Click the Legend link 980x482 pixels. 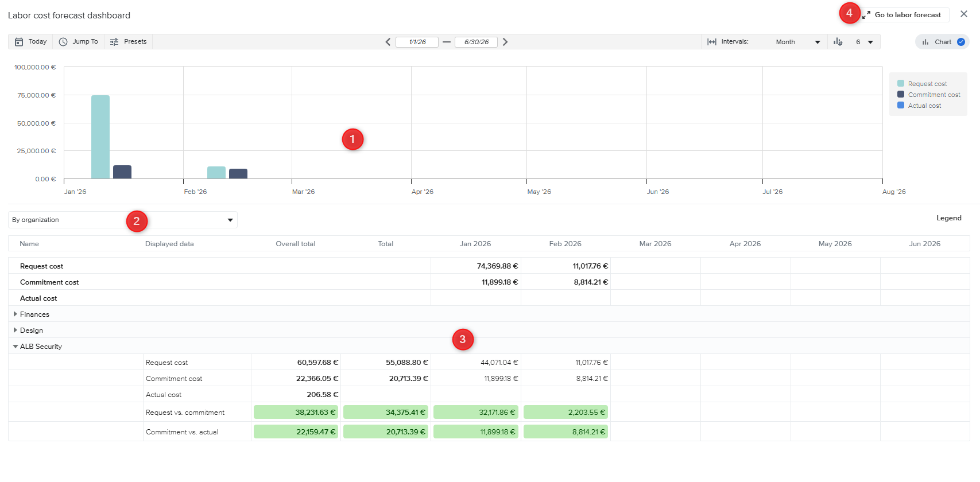pos(948,218)
